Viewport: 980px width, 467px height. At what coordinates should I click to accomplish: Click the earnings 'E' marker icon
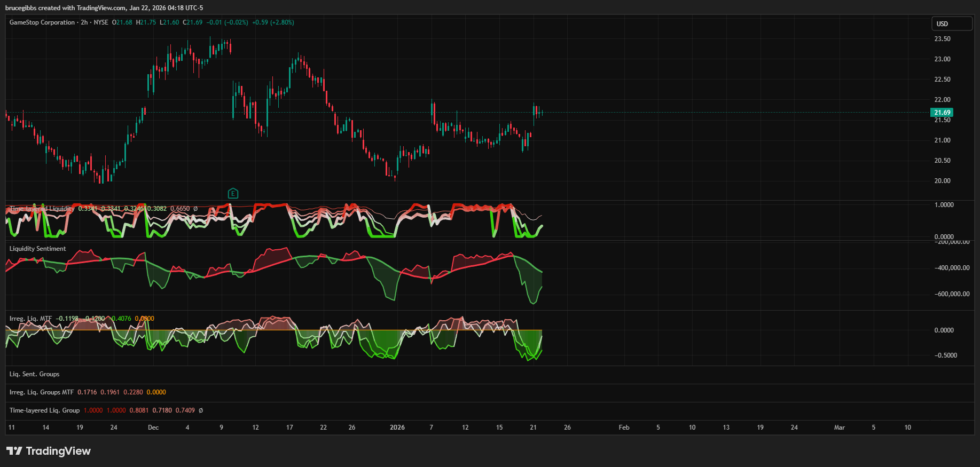tap(233, 194)
